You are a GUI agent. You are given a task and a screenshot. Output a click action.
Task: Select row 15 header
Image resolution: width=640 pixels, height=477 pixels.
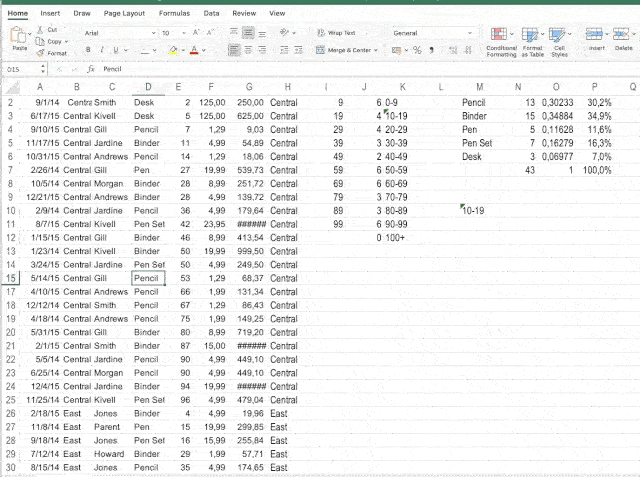pyautogui.click(x=11, y=278)
